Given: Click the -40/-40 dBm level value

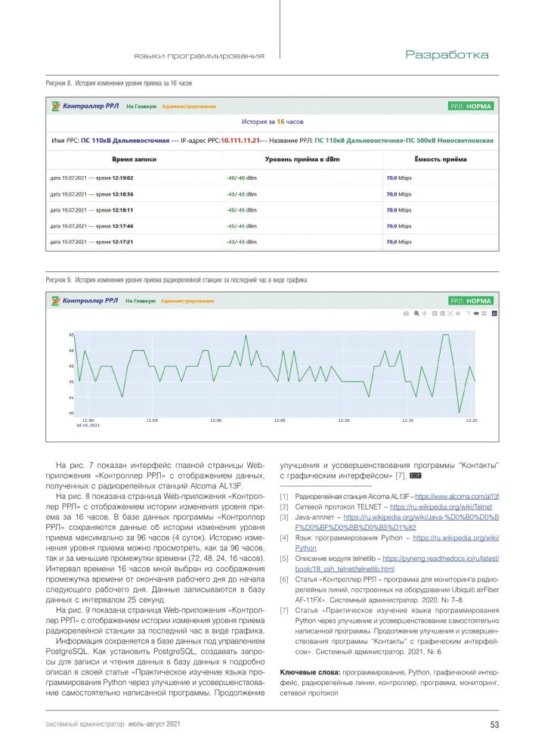Looking at the screenshot, I should [x=242, y=178].
